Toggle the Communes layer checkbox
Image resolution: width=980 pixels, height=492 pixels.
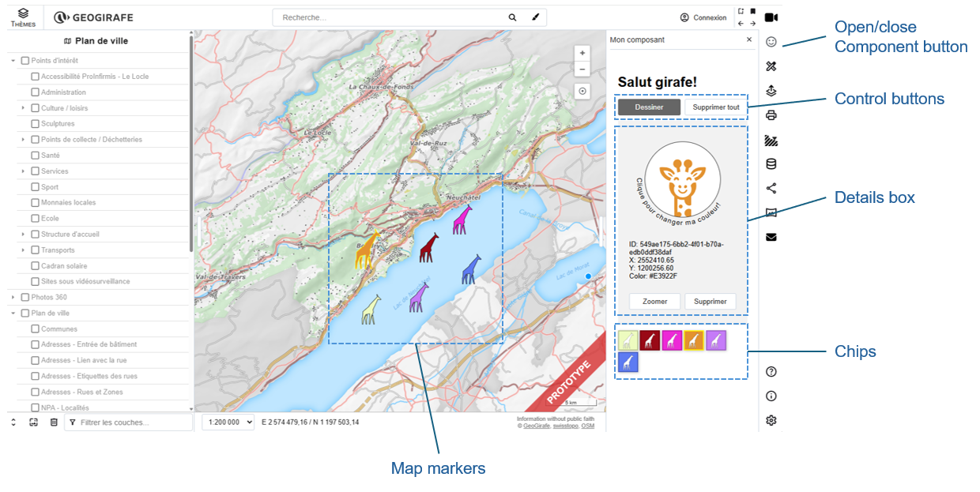36,329
